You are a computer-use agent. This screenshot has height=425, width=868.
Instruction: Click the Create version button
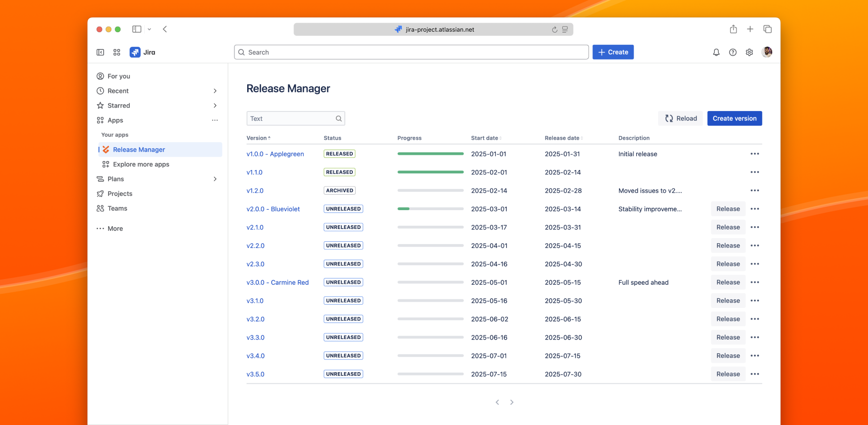[x=734, y=118]
